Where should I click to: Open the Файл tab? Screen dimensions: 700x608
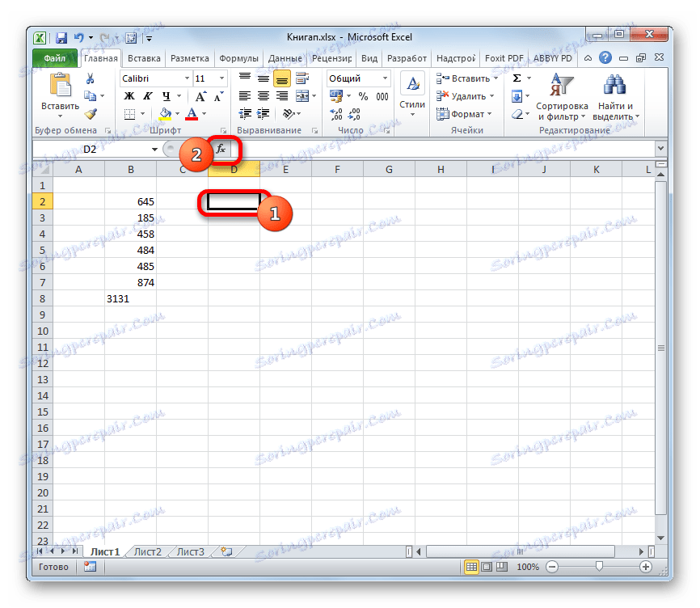pyautogui.click(x=54, y=58)
